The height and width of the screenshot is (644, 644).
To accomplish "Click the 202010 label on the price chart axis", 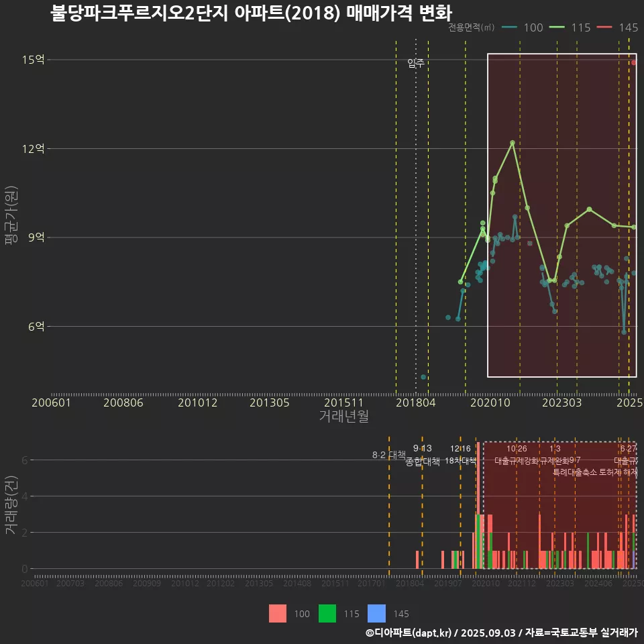I will point(490,402).
